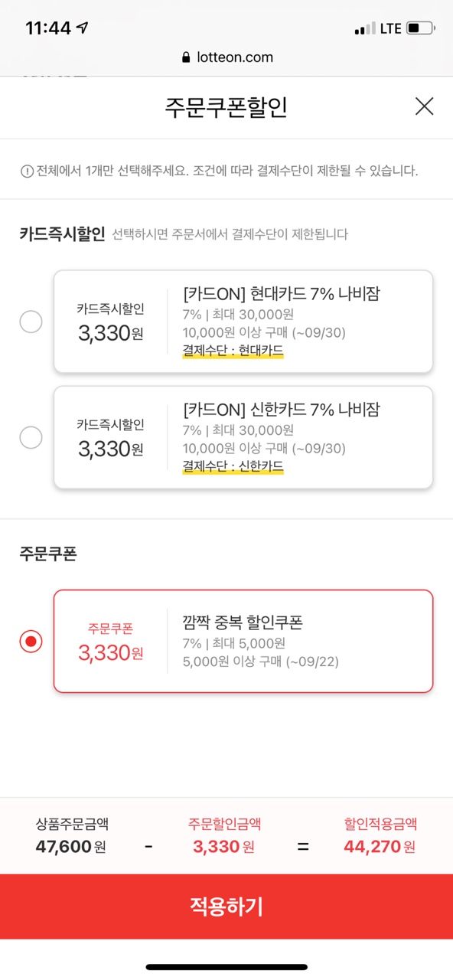Tap the 카드즉시할인 section heading

tap(62, 234)
